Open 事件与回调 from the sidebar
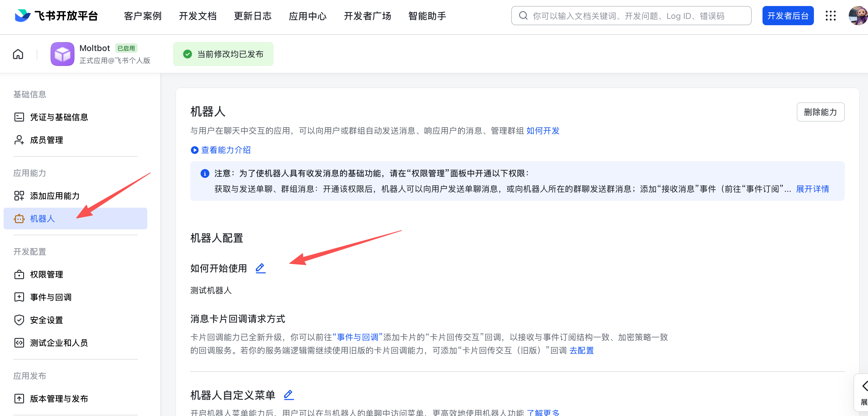Image resolution: width=868 pixels, height=416 pixels. 50,297
